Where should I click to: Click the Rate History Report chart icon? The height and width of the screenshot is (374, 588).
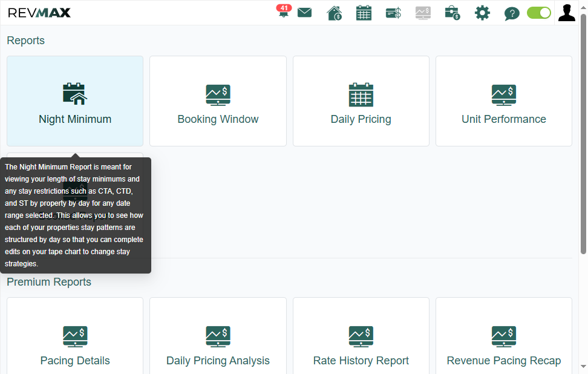(361, 336)
